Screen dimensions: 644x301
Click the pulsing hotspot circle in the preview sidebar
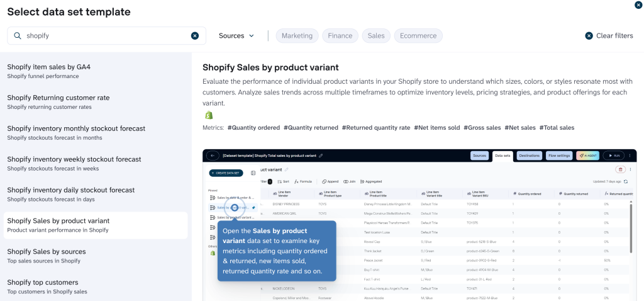tap(235, 208)
